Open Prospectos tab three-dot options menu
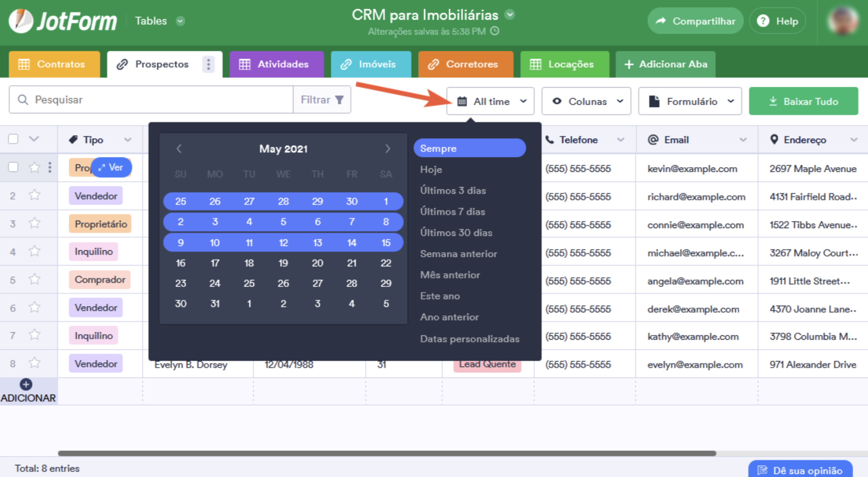Image resolution: width=868 pixels, height=477 pixels. coord(208,64)
